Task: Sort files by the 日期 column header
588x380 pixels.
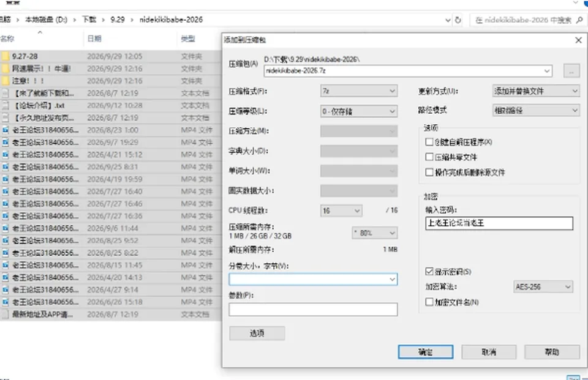Action: pyautogui.click(x=94, y=39)
